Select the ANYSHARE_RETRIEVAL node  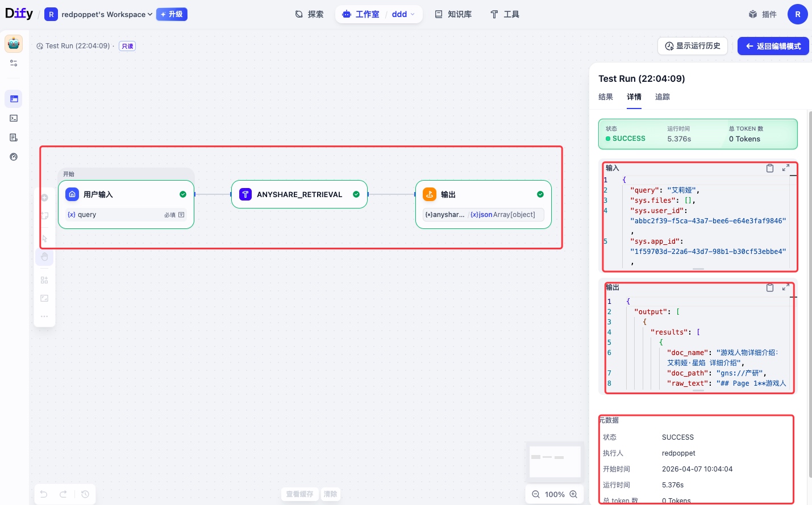click(x=299, y=194)
